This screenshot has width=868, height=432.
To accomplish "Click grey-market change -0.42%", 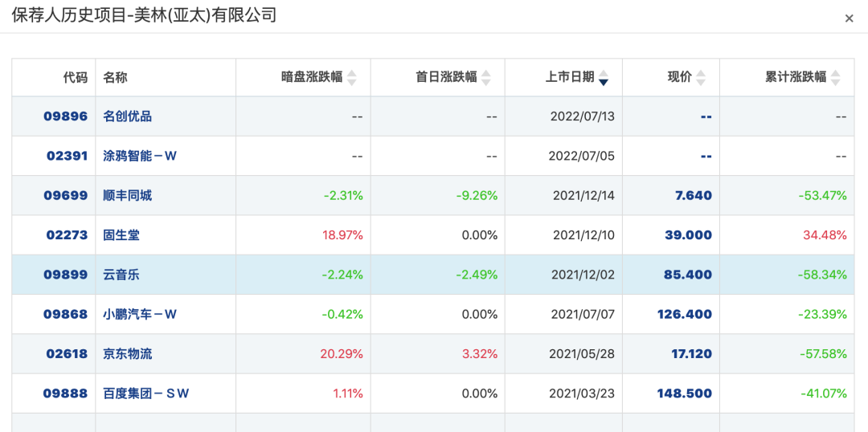I will (342, 314).
